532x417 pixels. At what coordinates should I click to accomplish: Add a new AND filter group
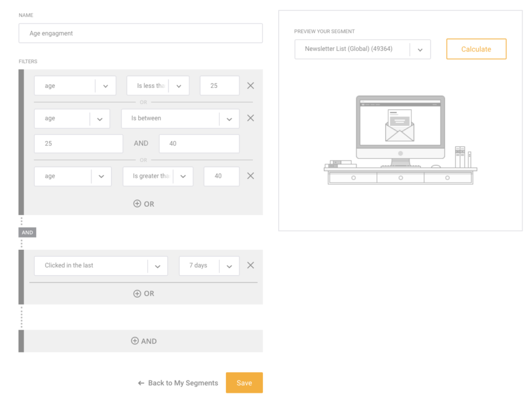[x=144, y=341]
